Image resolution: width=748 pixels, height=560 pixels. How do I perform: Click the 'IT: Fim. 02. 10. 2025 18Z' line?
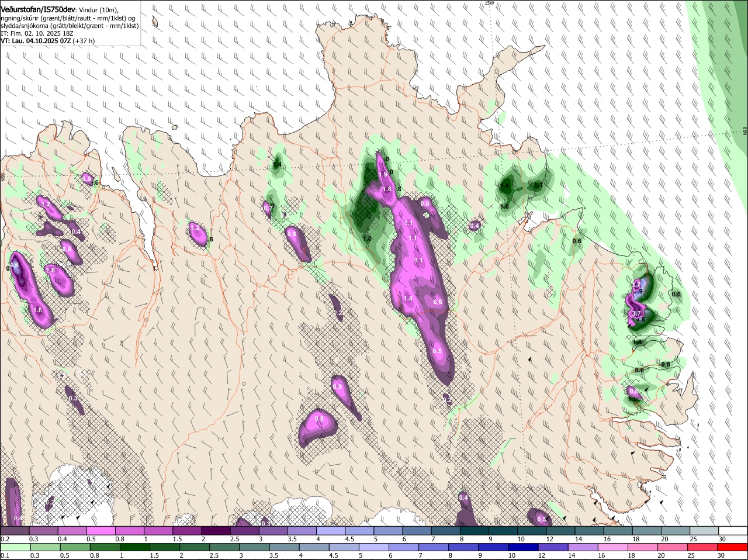coord(37,33)
